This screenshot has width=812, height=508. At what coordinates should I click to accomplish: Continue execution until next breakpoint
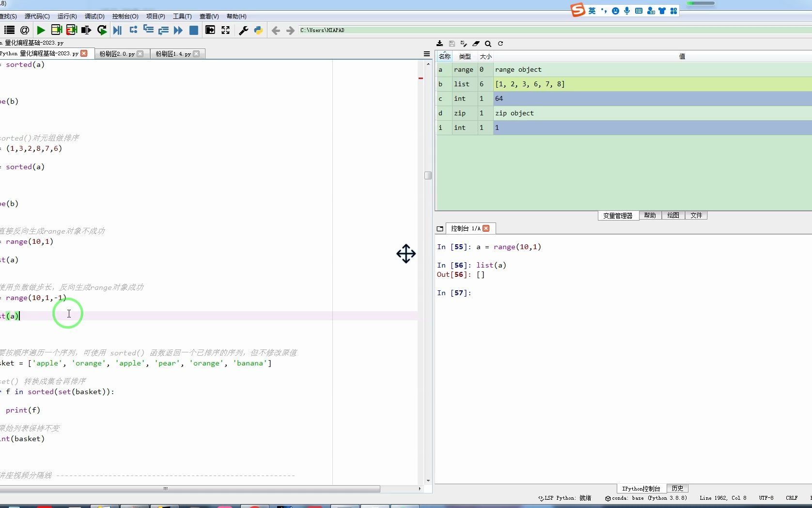pos(178,30)
